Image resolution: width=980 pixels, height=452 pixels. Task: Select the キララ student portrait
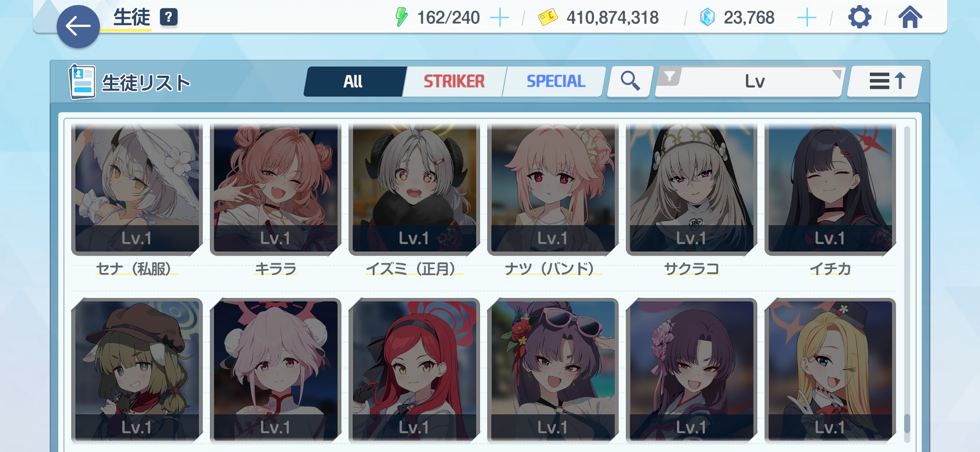[x=276, y=190]
